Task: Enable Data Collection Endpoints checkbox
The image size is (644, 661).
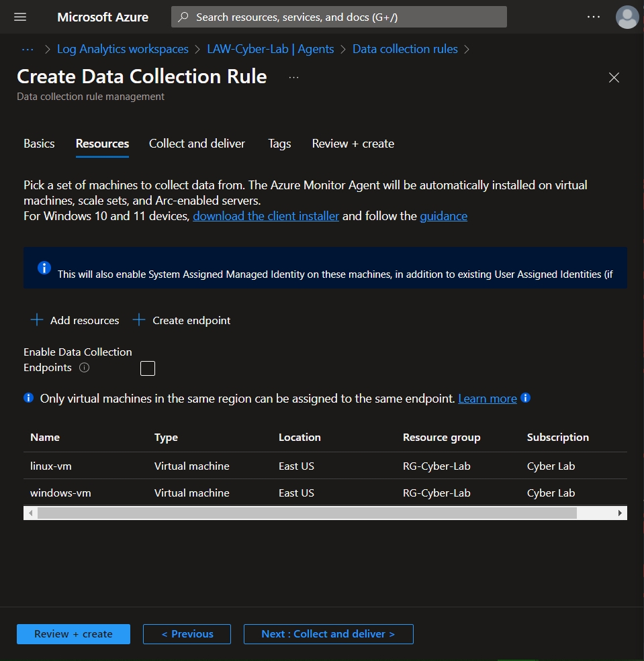Action: point(148,368)
